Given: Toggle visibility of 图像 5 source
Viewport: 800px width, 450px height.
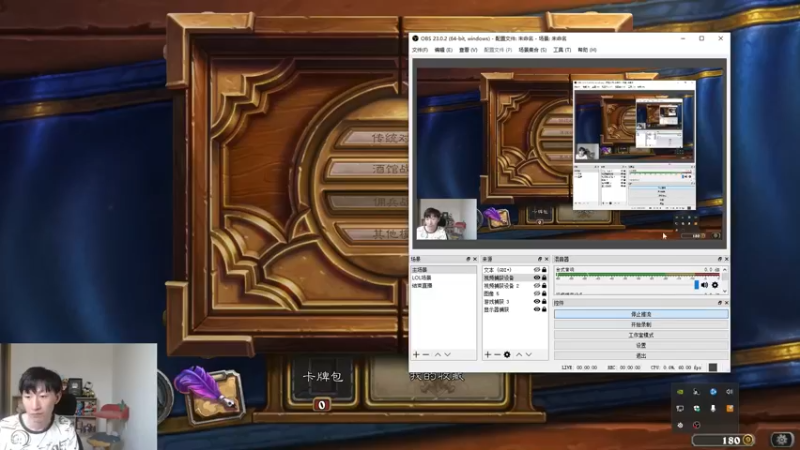Looking at the screenshot, I should coord(537,294).
